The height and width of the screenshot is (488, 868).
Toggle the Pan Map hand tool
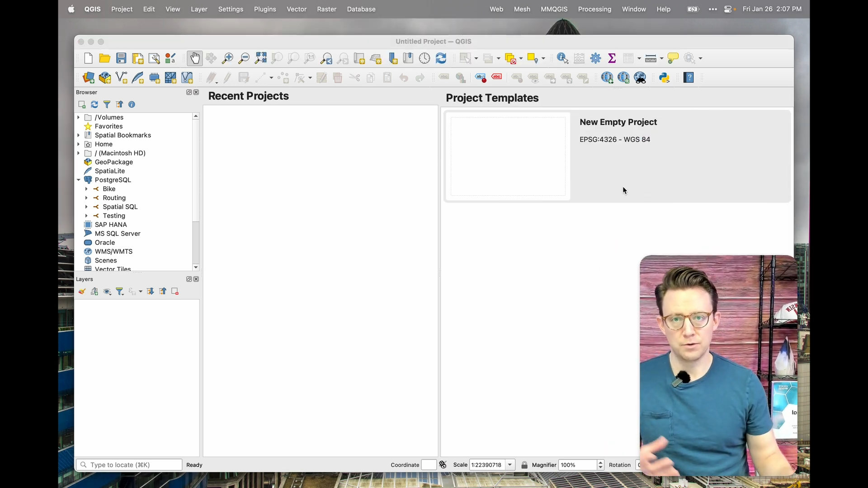[x=195, y=58]
